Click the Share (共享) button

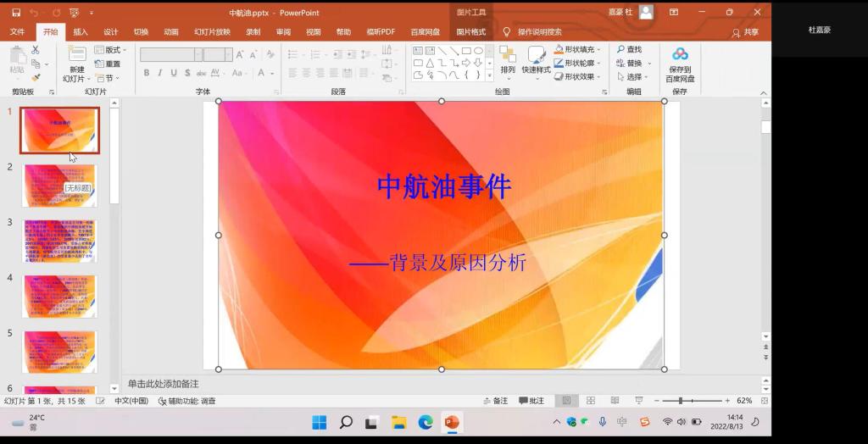click(745, 32)
